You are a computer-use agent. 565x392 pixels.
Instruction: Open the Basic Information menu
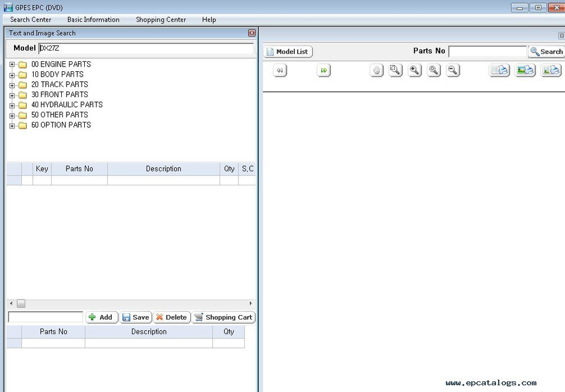click(x=94, y=19)
